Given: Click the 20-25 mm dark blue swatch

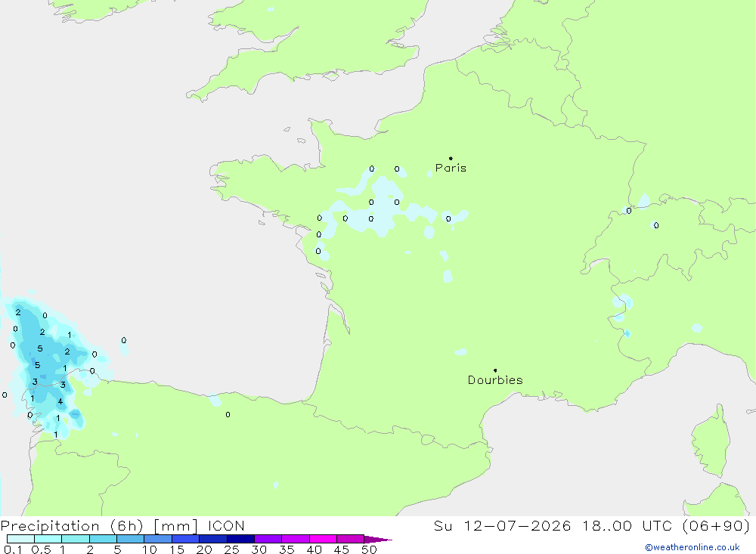Looking at the screenshot, I should coord(212,539).
